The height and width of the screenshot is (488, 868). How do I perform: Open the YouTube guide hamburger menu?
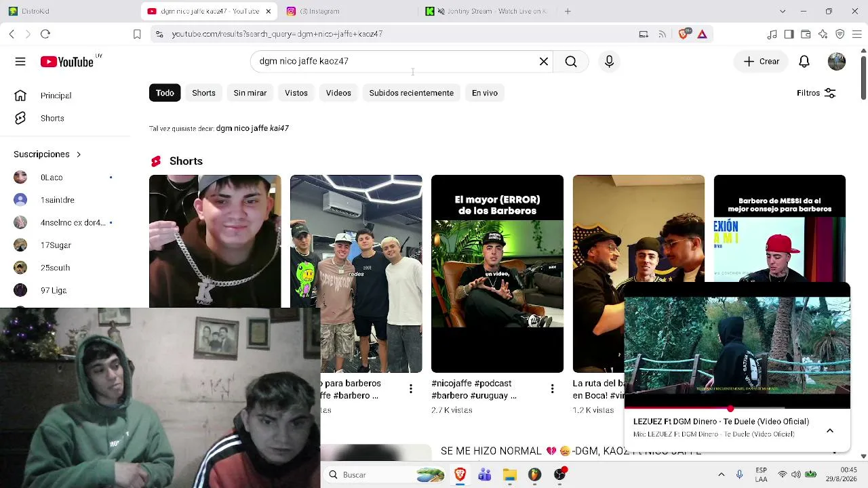[x=20, y=62]
